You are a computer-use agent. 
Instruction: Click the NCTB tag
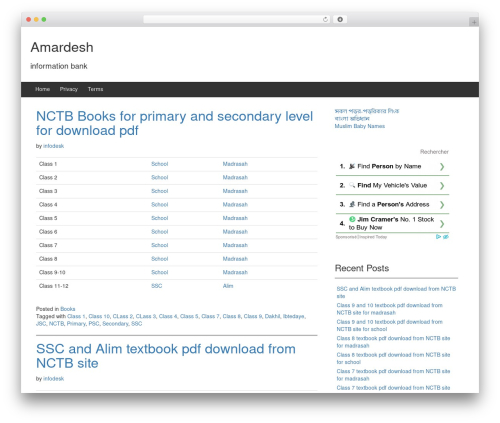pos(56,324)
